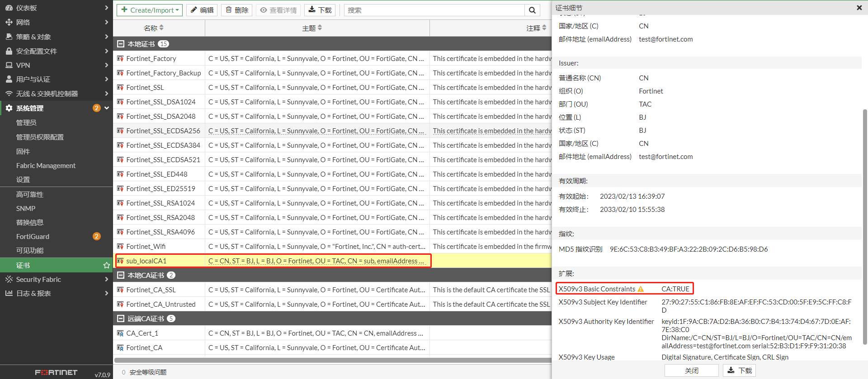Click the CA_Cert_1 remote certificate icon
This screenshot has width=868, height=379.
pyautogui.click(x=120, y=333)
